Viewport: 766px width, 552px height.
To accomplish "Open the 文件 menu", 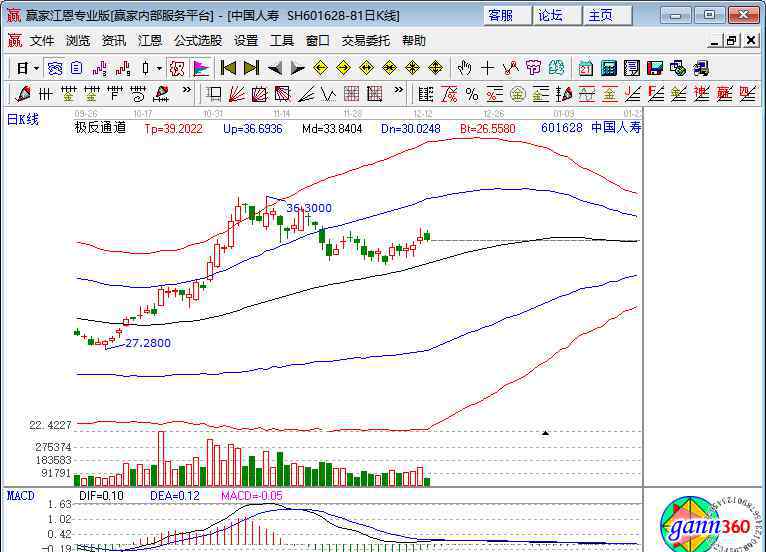I will 42,41.
